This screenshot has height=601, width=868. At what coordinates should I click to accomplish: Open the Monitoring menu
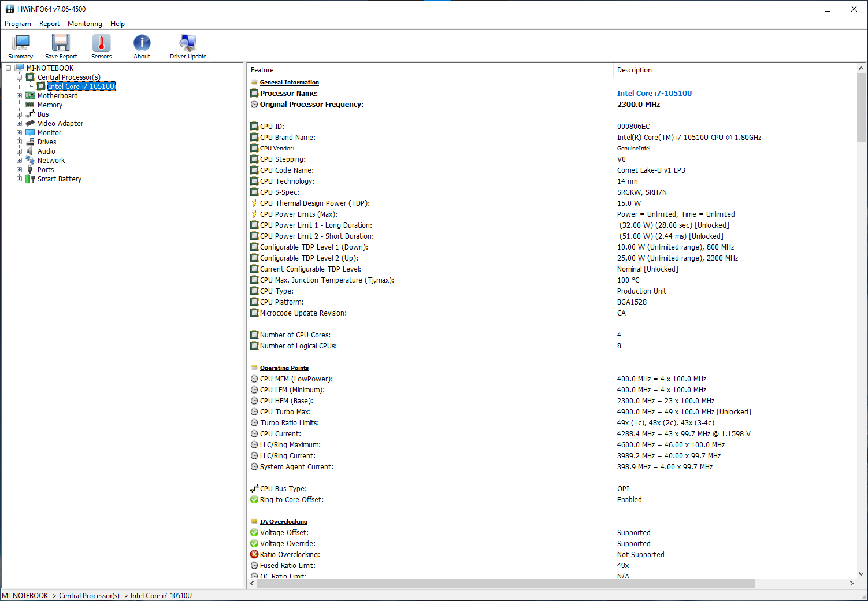click(x=85, y=24)
